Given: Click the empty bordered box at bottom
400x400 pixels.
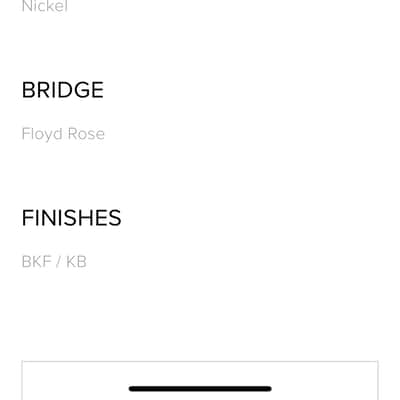Looking at the screenshot, I should (x=200, y=380).
